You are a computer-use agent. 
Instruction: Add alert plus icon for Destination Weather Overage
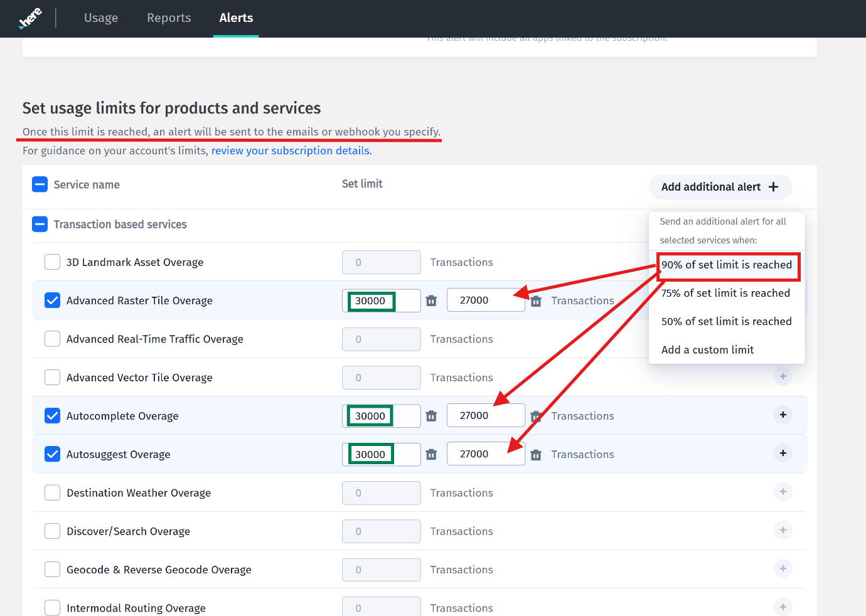[783, 492]
